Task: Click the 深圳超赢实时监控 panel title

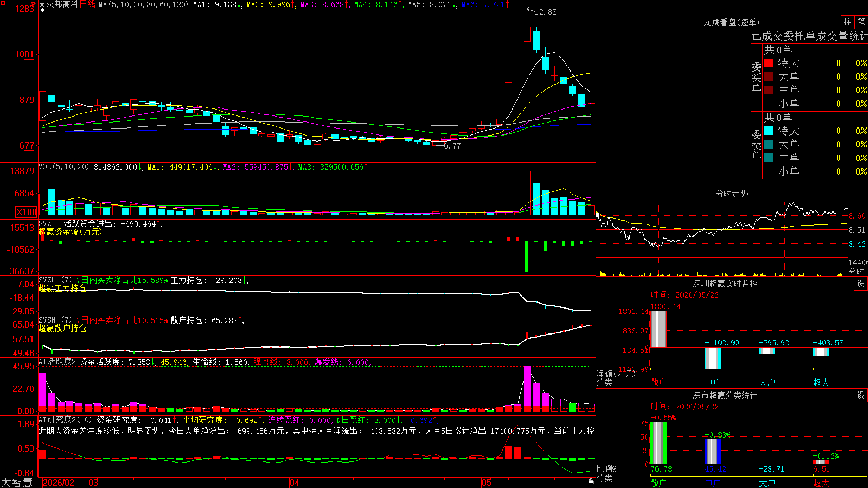Action: [x=725, y=284]
